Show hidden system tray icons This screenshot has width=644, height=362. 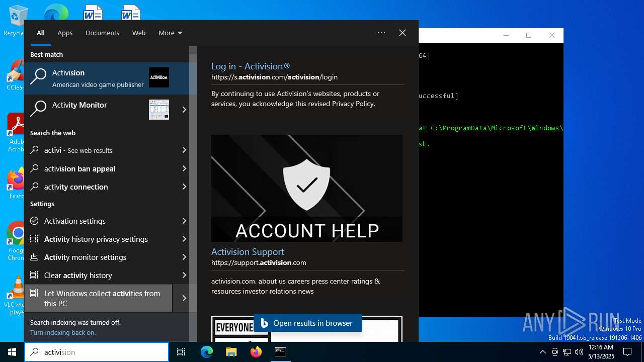542,352
